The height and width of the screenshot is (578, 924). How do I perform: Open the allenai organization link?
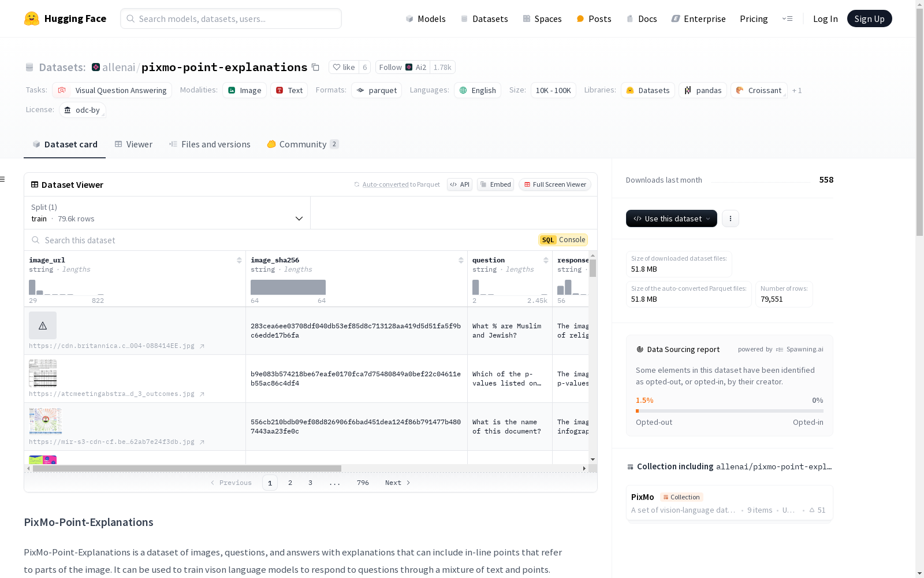pyautogui.click(x=118, y=67)
